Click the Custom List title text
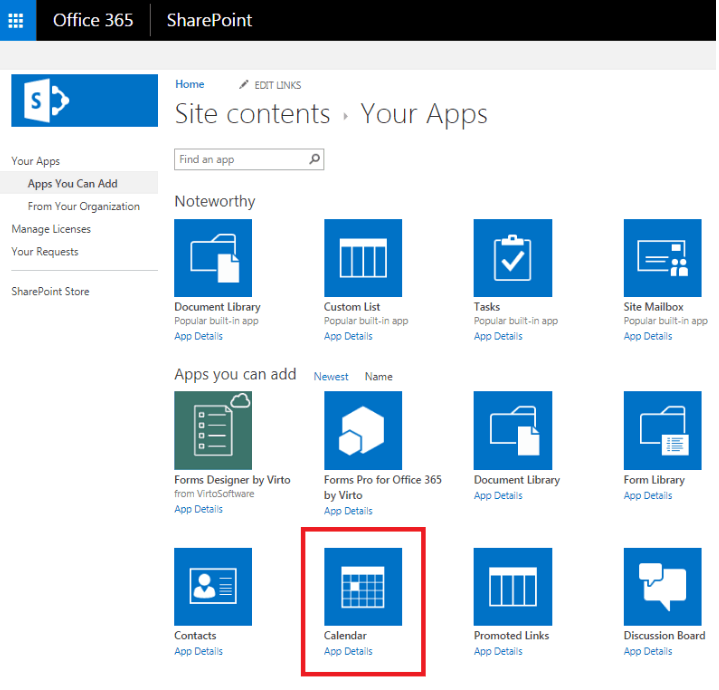Viewport: 719px width, 690px height. (352, 307)
